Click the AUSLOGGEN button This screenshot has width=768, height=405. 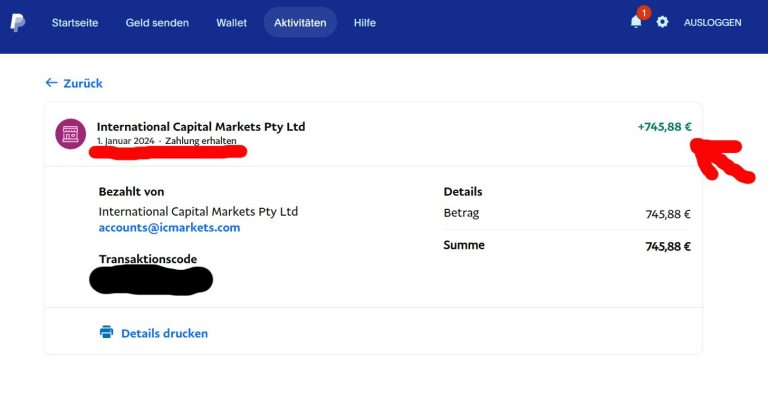713,23
